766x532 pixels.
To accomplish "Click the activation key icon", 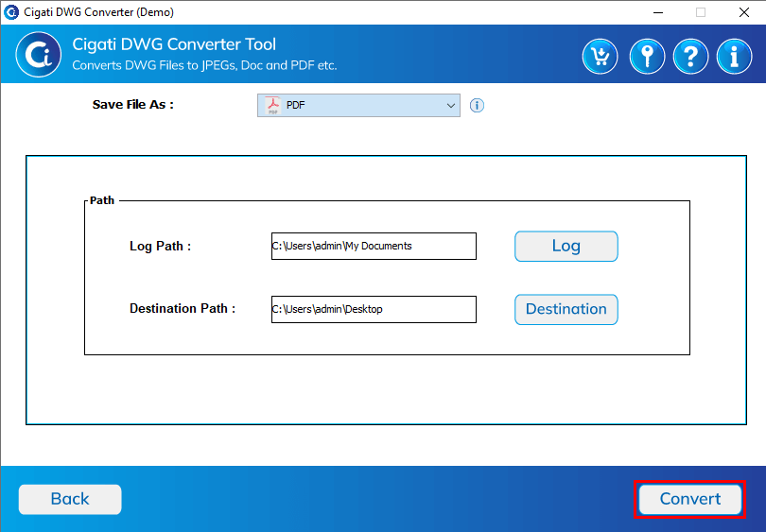I will (x=647, y=57).
